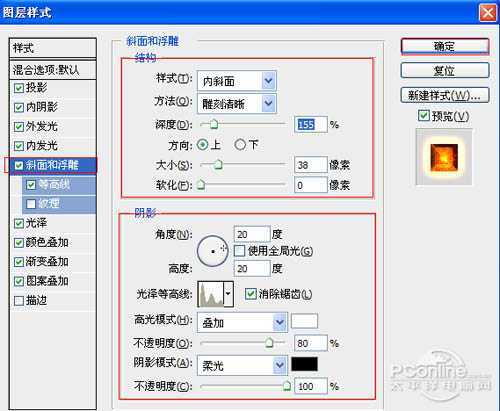Open the 光泽 settings page

(37, 223)
